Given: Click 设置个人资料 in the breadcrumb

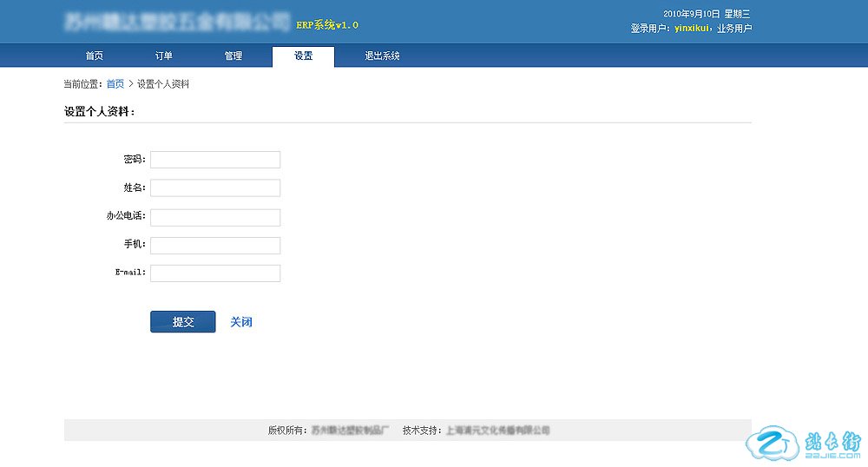Looking at the screenshot, I should (163, 84).
